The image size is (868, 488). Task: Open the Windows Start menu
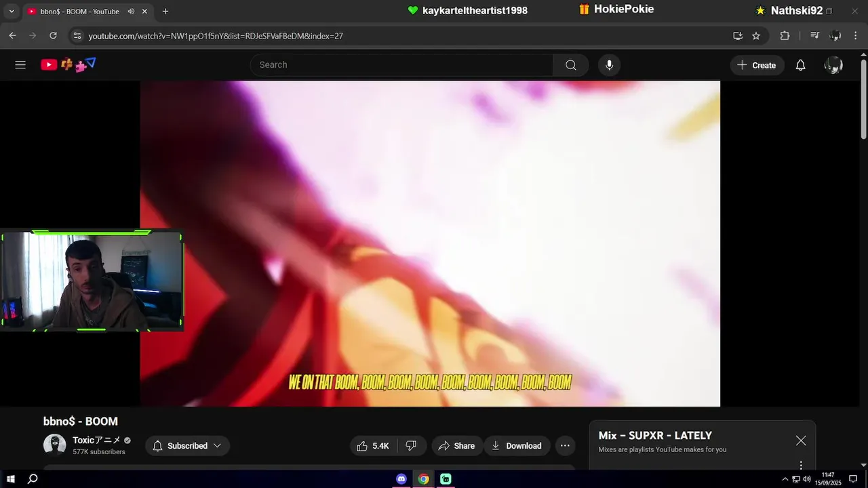(x=11, y=479)
